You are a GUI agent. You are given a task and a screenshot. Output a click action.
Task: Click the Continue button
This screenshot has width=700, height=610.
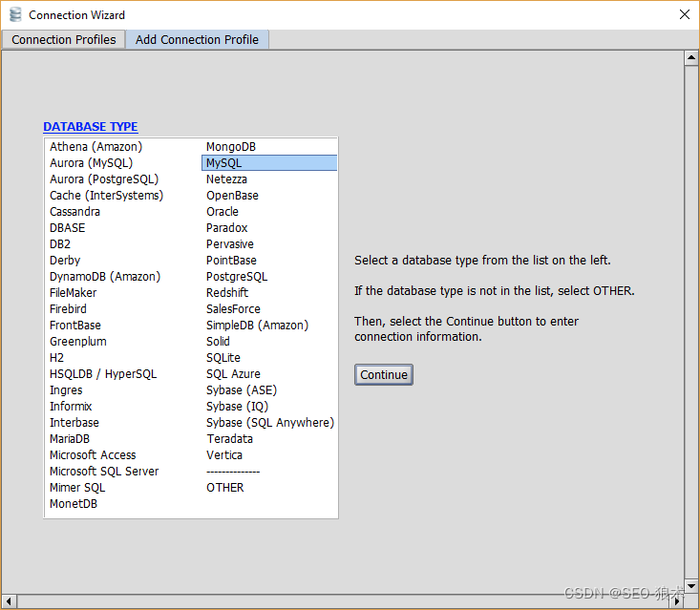click(x=384, y=374)
